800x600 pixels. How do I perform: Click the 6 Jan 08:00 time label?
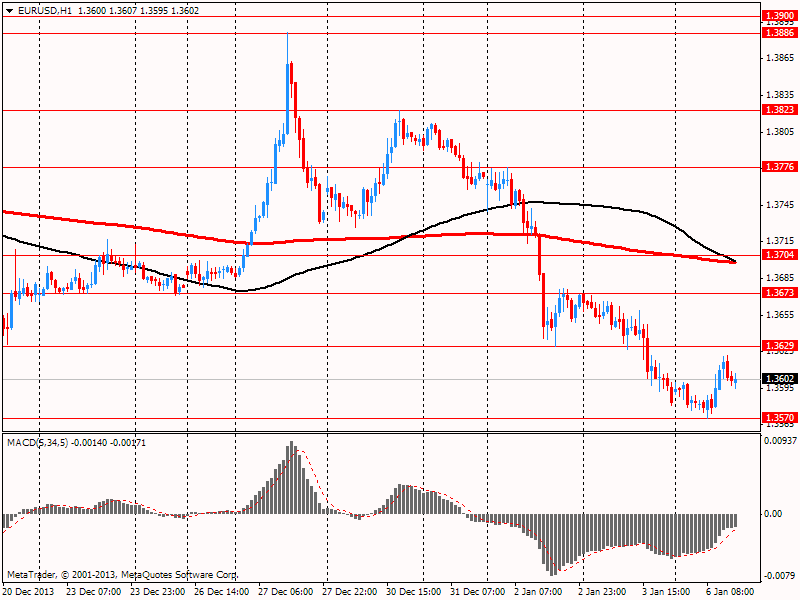click(731, 592)
